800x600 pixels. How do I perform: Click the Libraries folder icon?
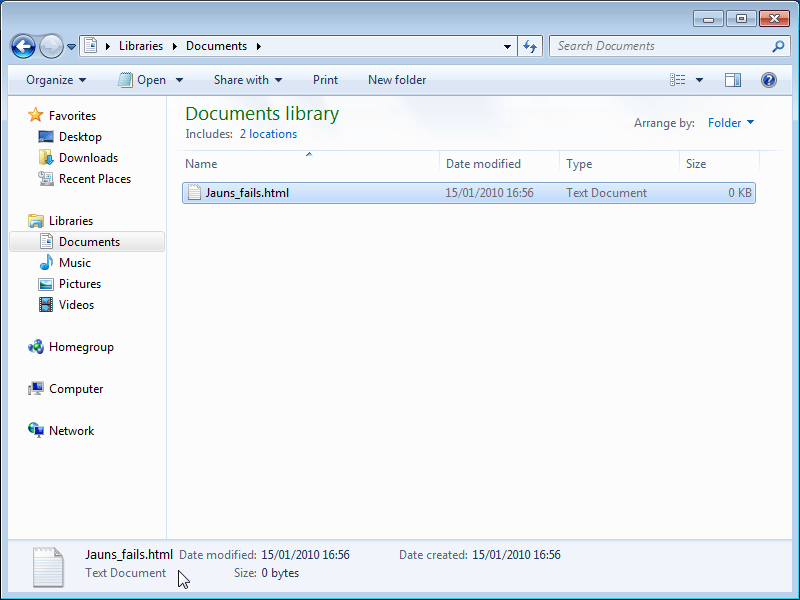pyautogui.click(x=36, y=221)
